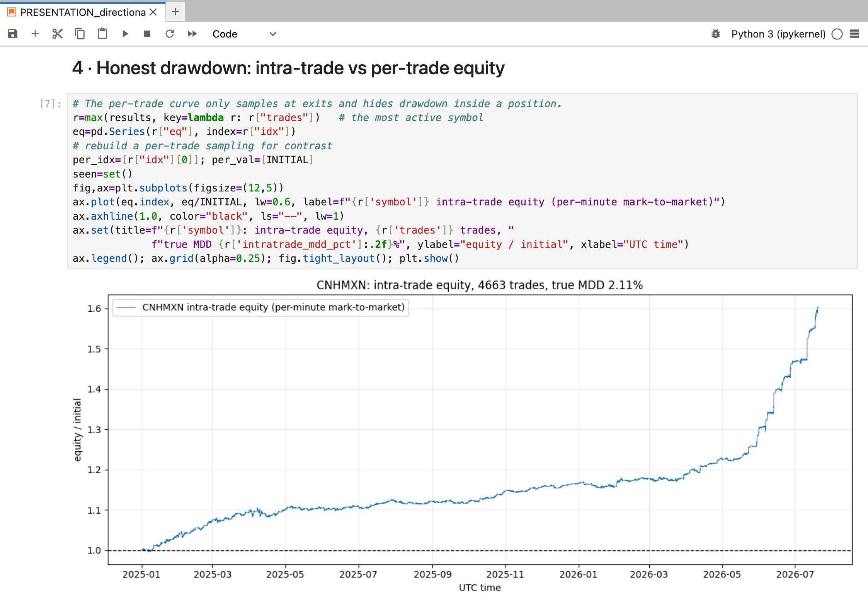Run the selected cell
This screenshot has width=868, height=608.
click(x=125, y=34)
